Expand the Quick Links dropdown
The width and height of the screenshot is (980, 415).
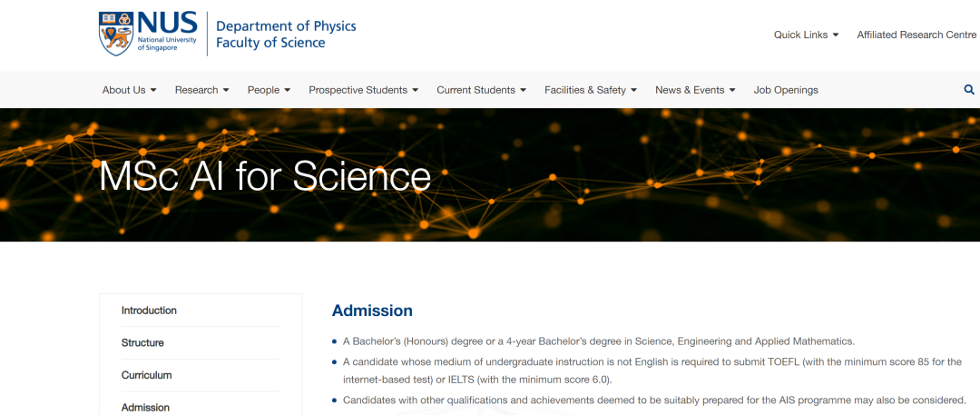pos(806,35)
